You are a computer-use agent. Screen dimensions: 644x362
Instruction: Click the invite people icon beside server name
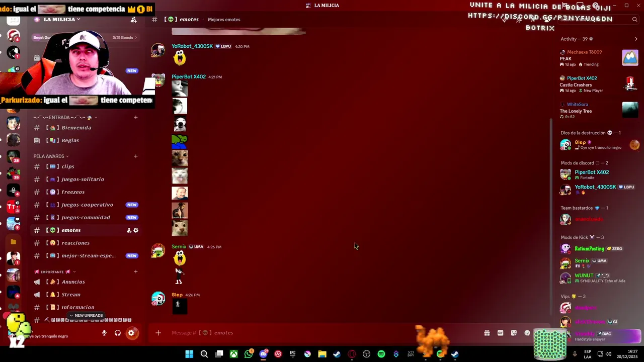133,20
